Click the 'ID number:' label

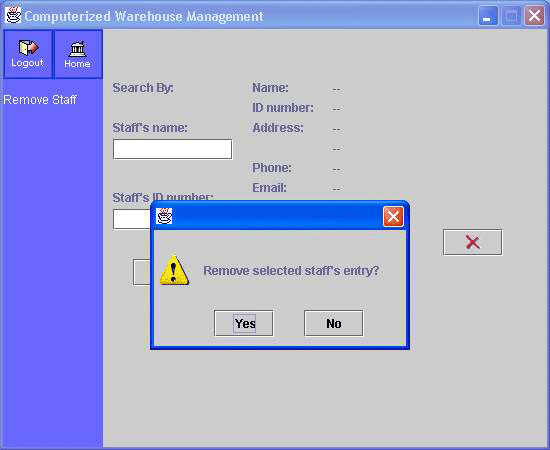[x=283, y=108]
